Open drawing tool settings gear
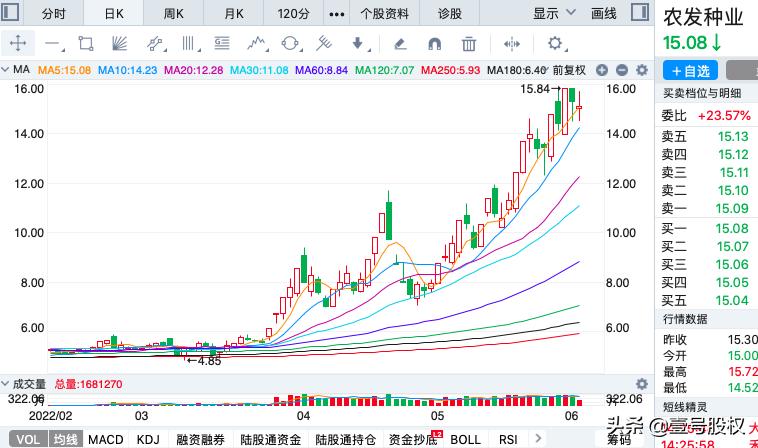Viewport: 758px width, 448px height. (556, 44)
